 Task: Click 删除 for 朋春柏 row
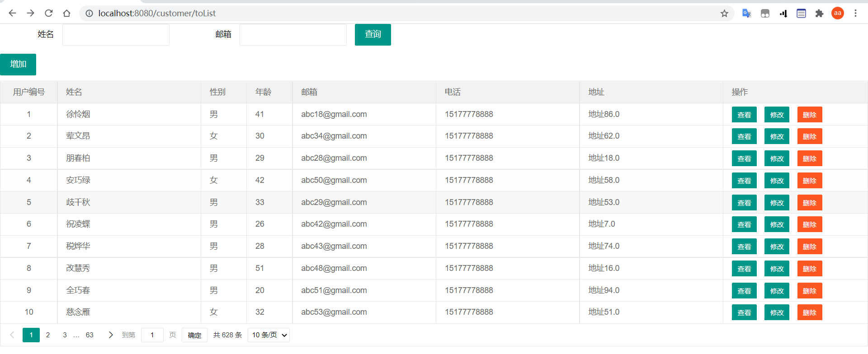click(810, 158)
